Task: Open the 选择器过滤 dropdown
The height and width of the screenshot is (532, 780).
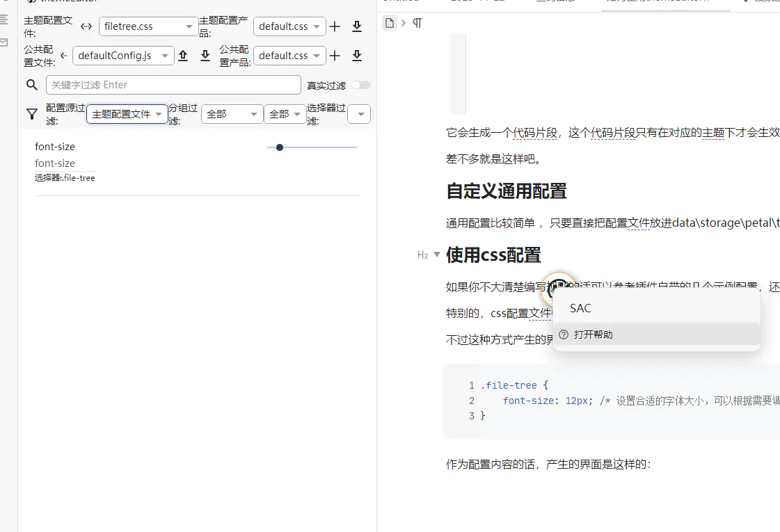Action: 359,114
